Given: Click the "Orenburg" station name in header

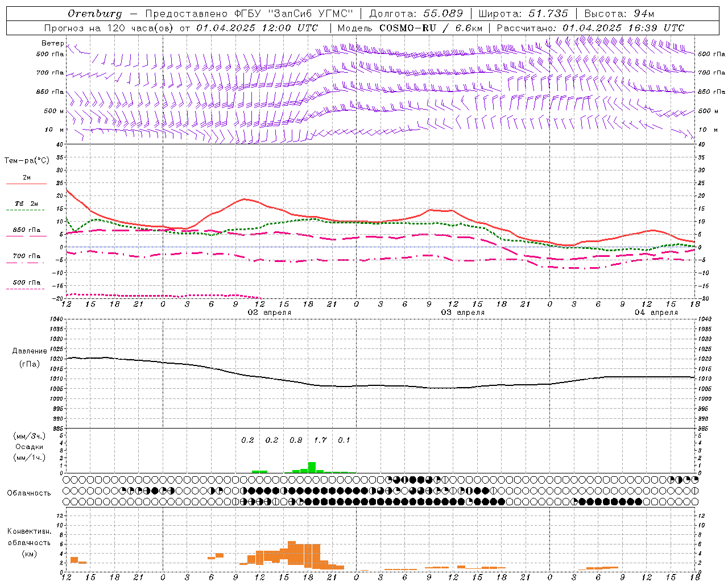Looking at the screenshot, I should click(x=95, y=14).
